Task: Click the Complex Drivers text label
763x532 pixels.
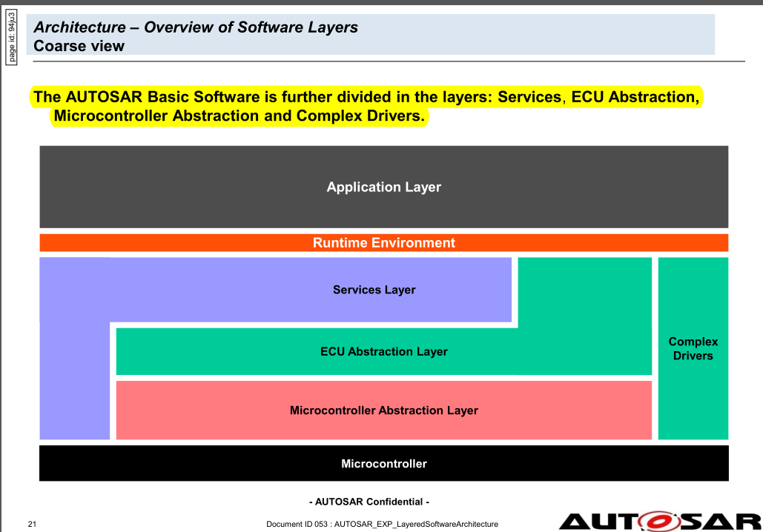Action: click(693, 348)
